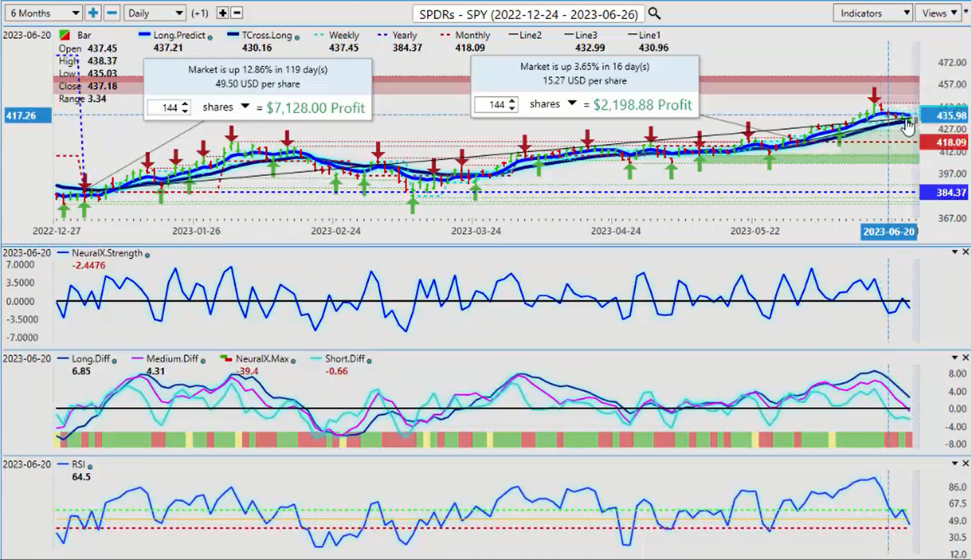Viewport: 971px width, 560px height.
Task: Click the Bar chart type color icon
Action: point(64,35)
